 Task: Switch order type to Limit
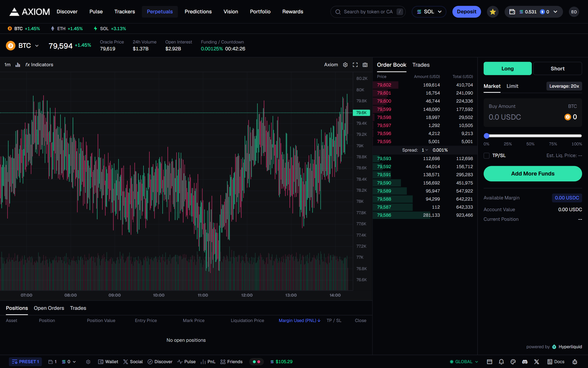(x=512, y=86)
